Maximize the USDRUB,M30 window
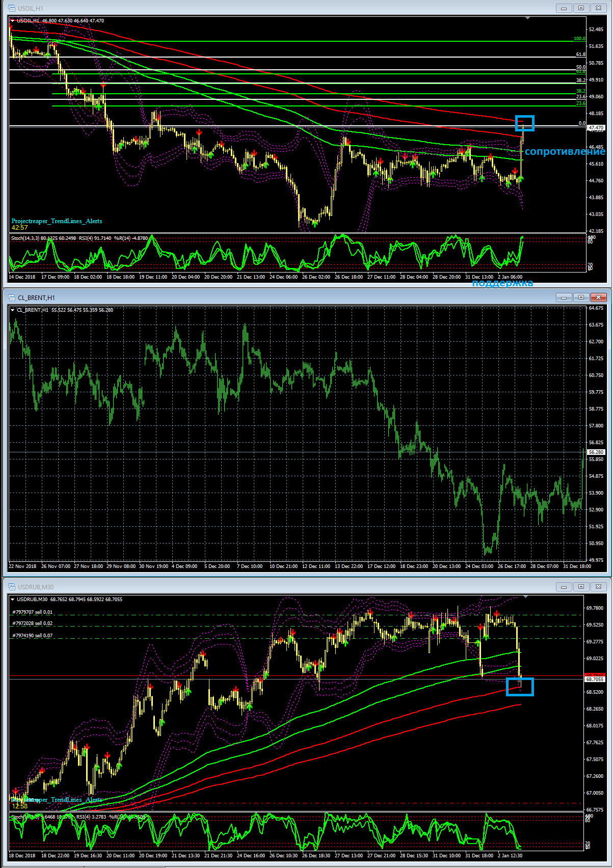This screenshot has width=613, height=868. pos(581,587)
